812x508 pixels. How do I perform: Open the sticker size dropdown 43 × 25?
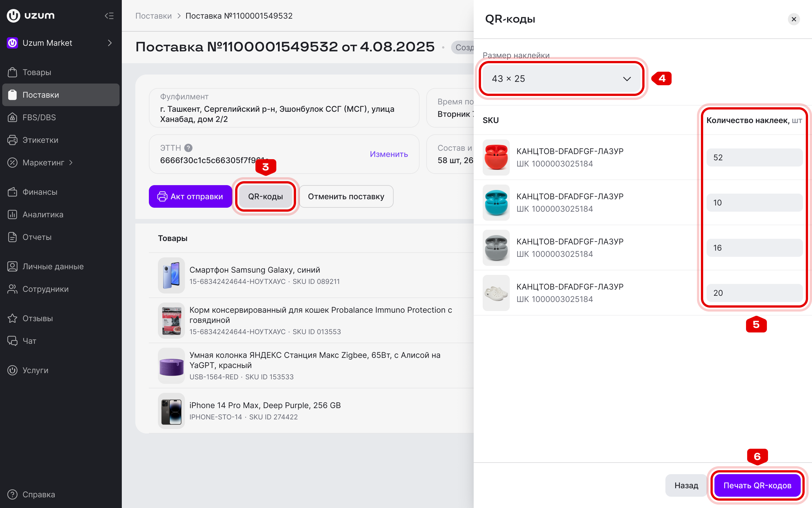pos(561,78)
